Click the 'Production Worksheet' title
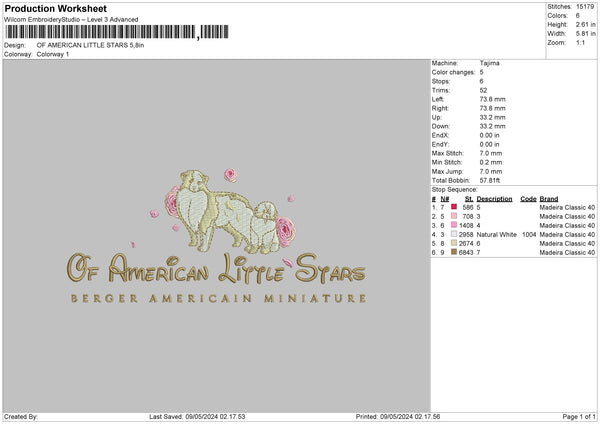This screenshot has width=600, height=424. pyautogui.click(x=55, y=8)
